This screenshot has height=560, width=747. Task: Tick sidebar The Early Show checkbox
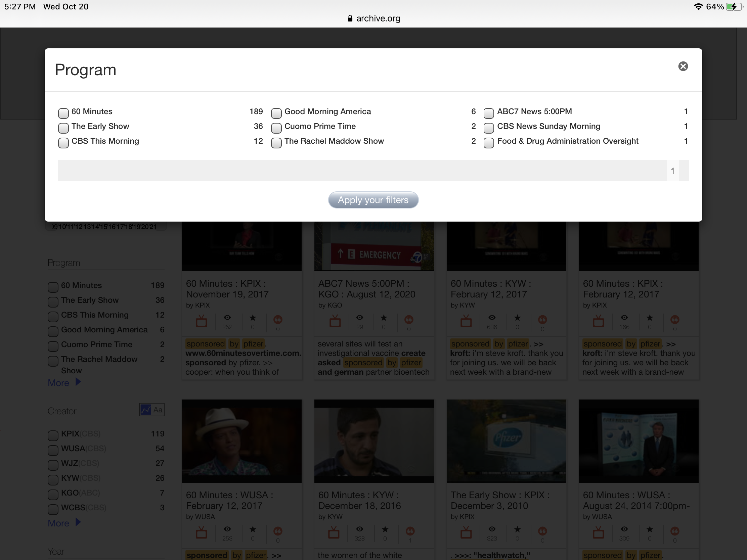click(x=53, y=302)
